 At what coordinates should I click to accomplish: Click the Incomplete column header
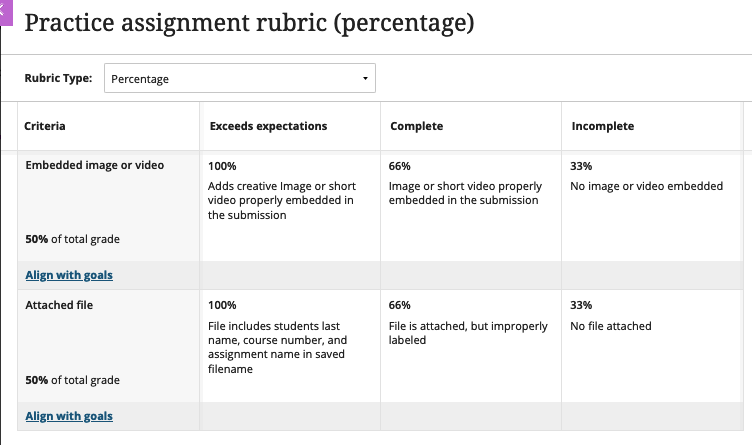(602, 126)
